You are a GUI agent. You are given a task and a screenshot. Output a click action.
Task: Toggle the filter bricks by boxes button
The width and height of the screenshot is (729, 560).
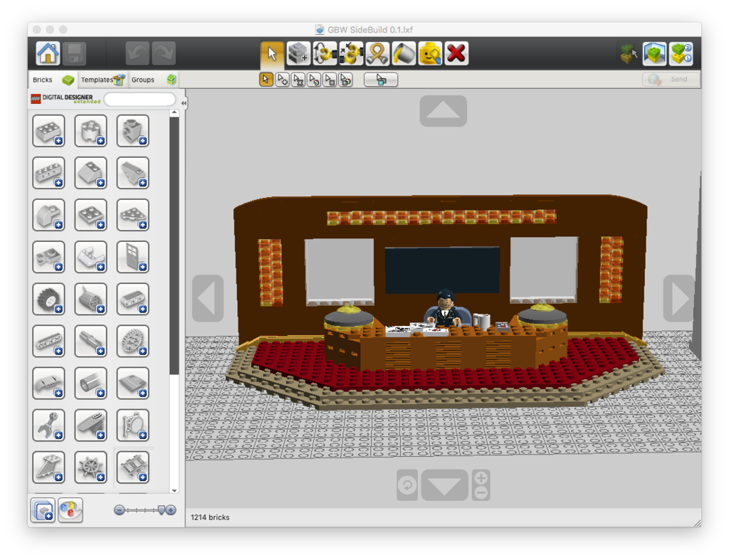[43, 510]
